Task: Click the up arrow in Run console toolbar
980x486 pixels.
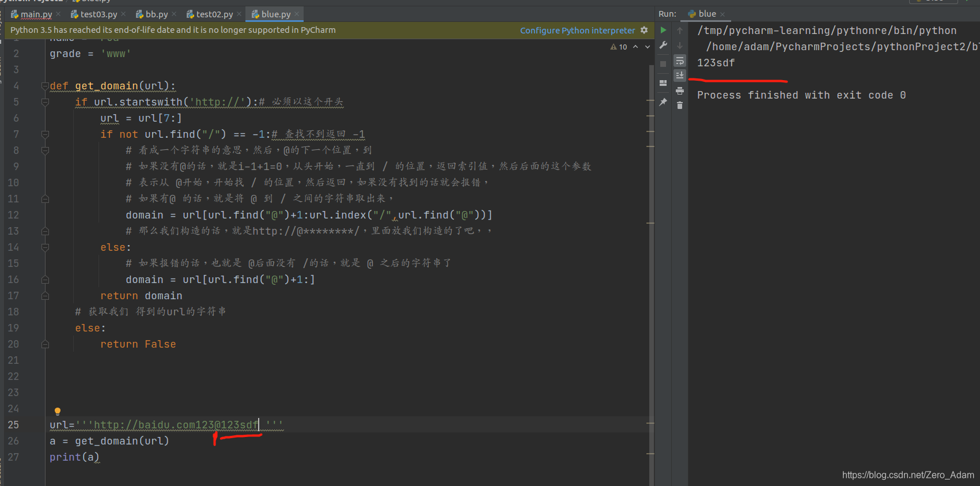Action: (x=680, y=30)
